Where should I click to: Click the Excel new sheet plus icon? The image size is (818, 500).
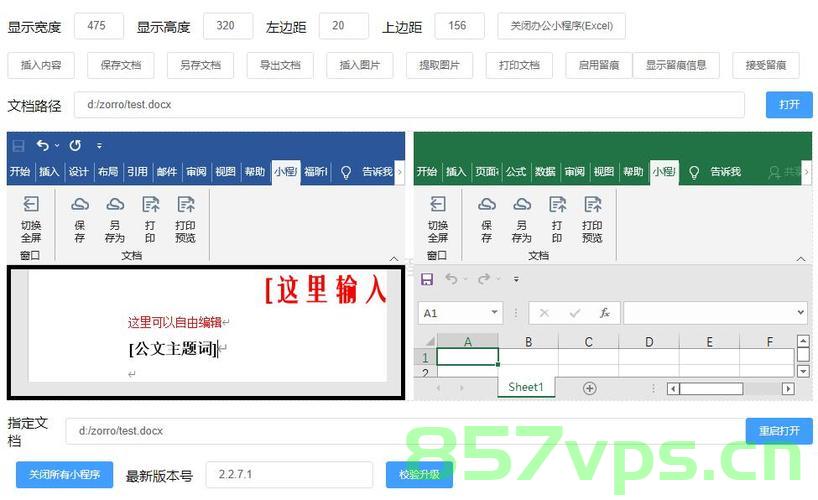click(590, 388)
